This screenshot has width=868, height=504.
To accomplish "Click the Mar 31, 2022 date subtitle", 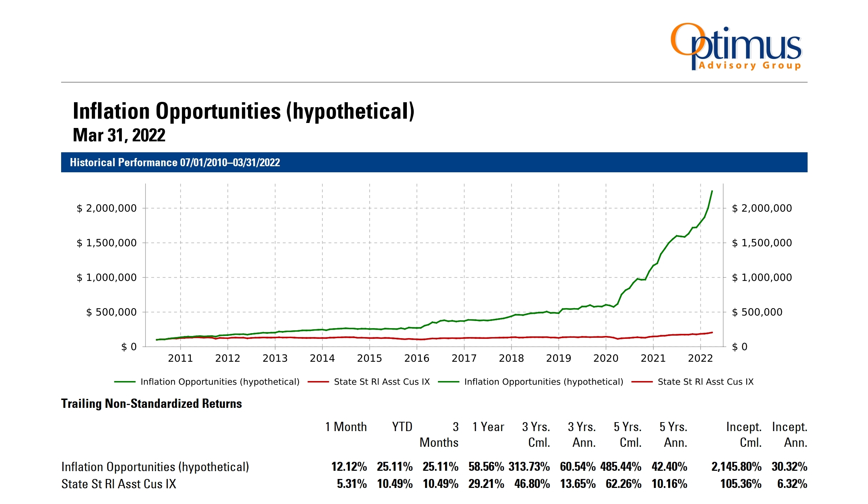I will [x=119, y=135].
